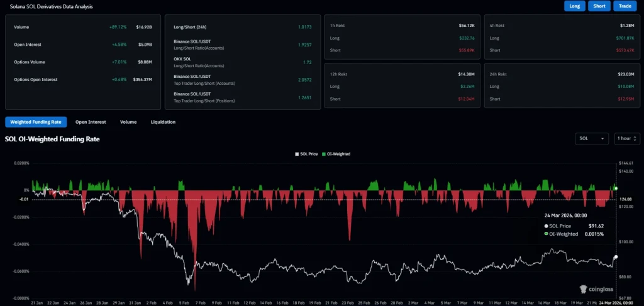Image resolution: width=644 pixels, height=306 pixels.
Task: Click the Open Interest change +4.58%
Action: pyautogui.click(x=119, y=45)
